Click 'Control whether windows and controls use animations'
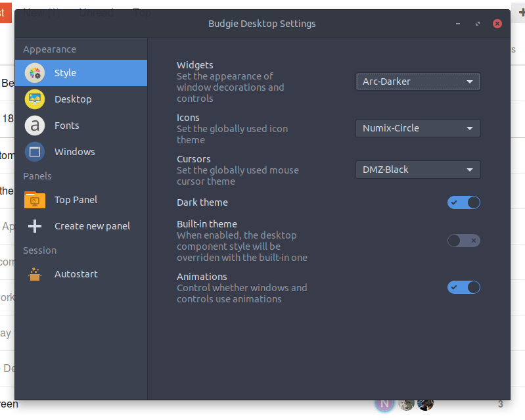 tap(242, 293)
